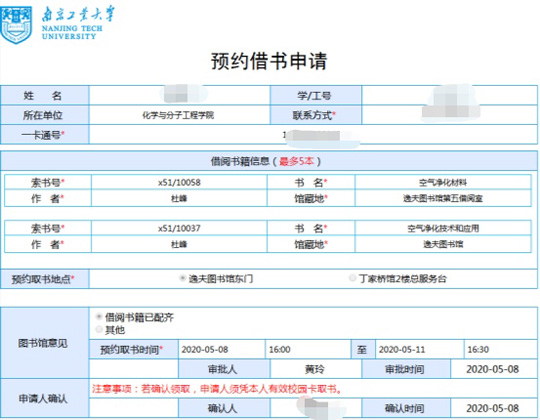Screen dimensions: 540x420
Task: Choose 其他 library opinion radio
Action: [99, 329]
